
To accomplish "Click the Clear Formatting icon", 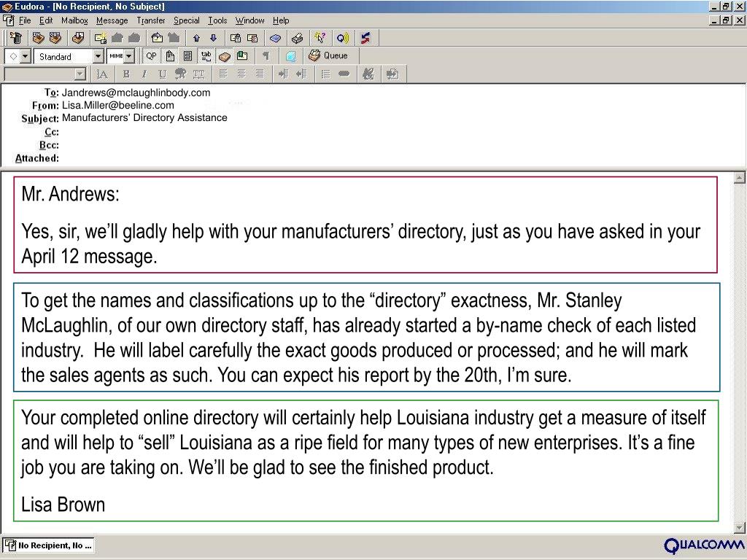I will click(x=368, y=74).
